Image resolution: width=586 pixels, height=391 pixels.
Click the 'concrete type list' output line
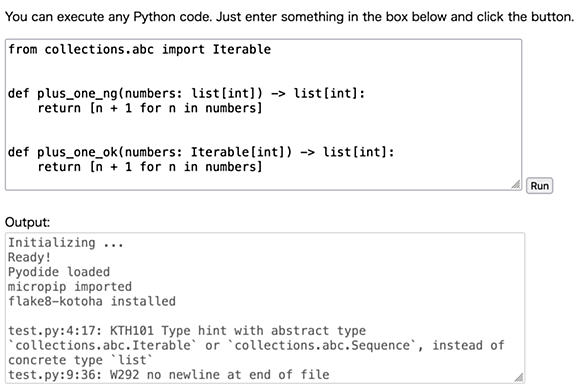click(80, 360)
